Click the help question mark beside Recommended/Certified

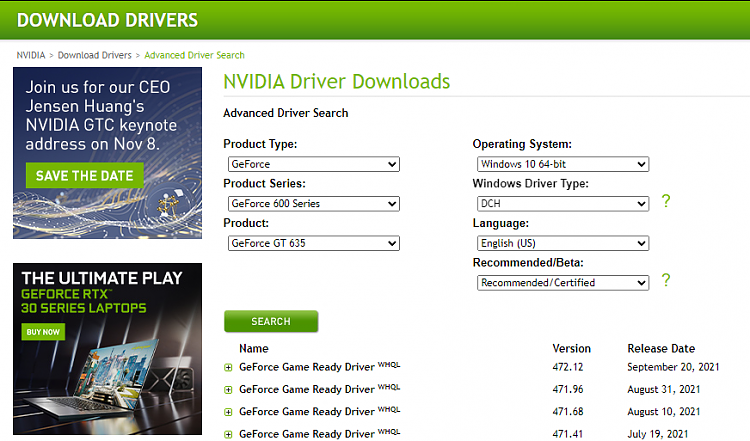point(666,280)
